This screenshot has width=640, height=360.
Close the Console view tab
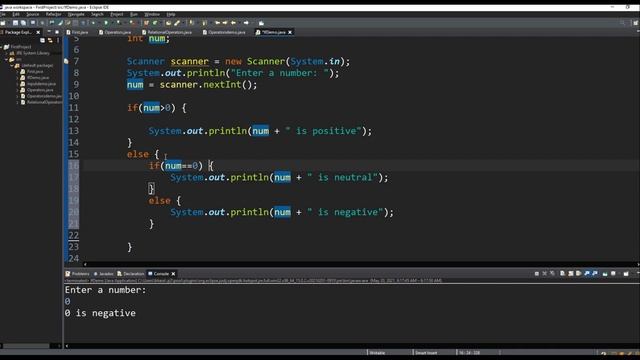173,273
